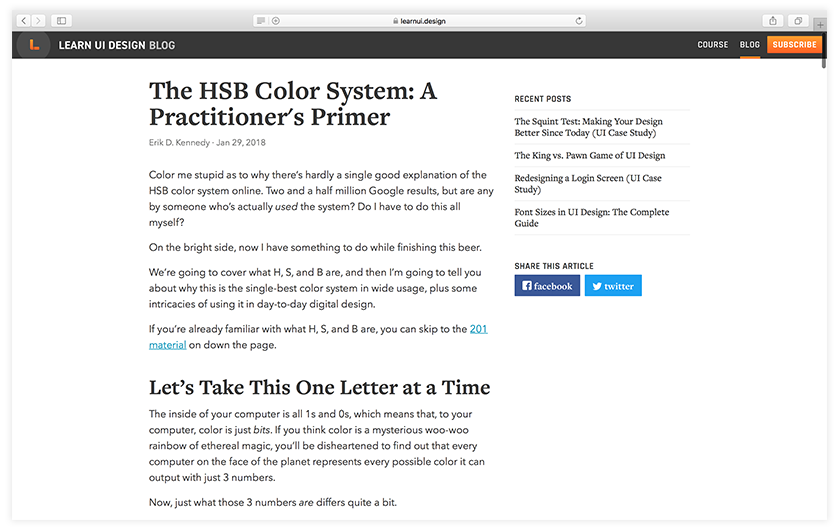Open 'Redesigning a Login Screen' post

(588, 184)
